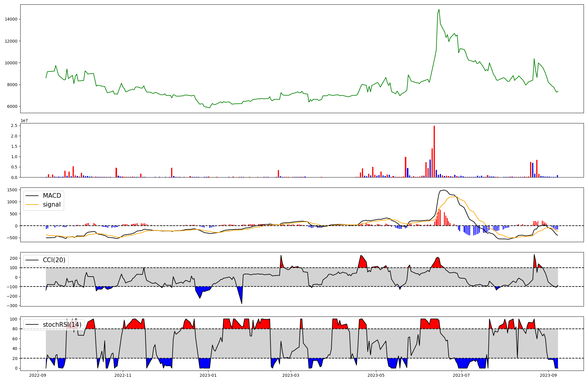Click the MACD legend label
588x382 pixels.
pos(52,196)
